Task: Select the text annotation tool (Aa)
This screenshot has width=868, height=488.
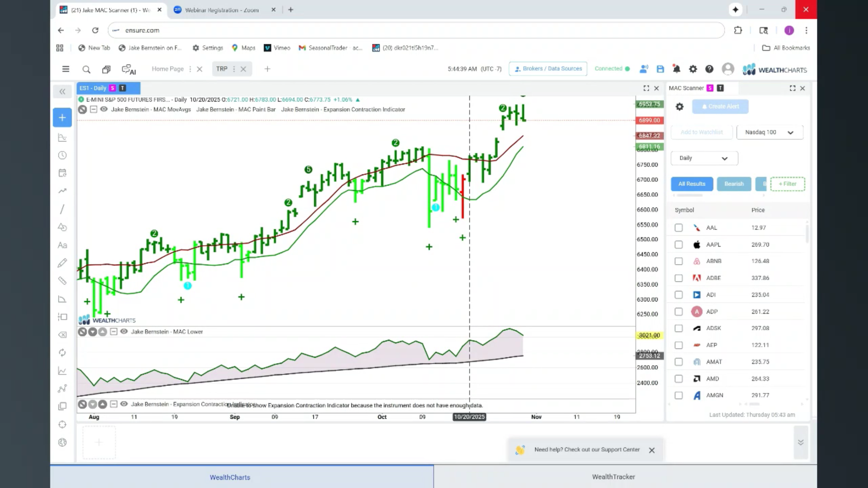Action: tap(62, 245)
